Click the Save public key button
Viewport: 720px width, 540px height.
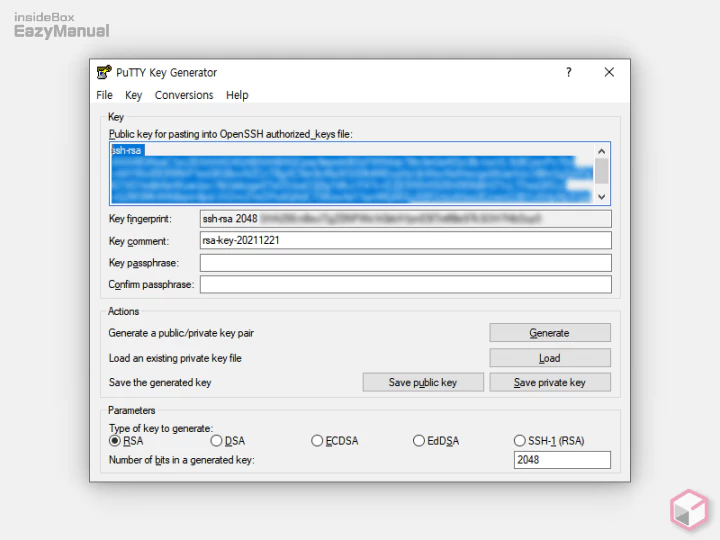click(422, 382)
